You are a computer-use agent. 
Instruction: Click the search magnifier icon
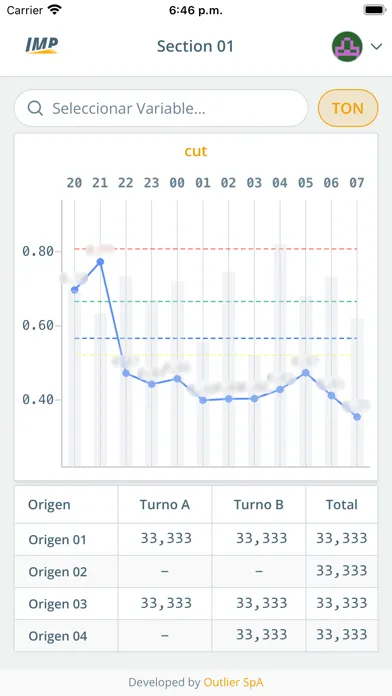tap(35, 108)
